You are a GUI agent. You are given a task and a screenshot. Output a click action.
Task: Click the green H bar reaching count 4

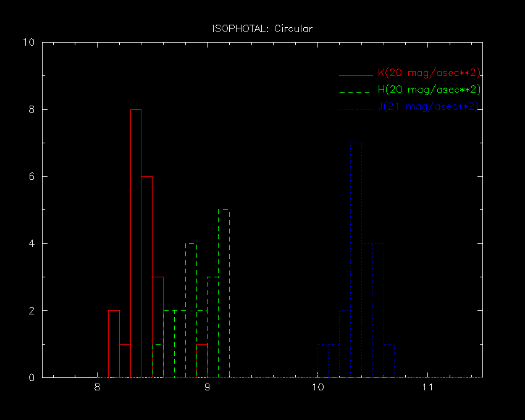point(191,311)
